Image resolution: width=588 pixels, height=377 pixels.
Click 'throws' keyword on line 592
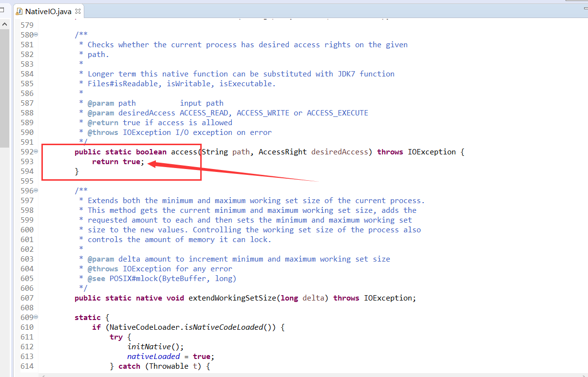click(390, 151)
